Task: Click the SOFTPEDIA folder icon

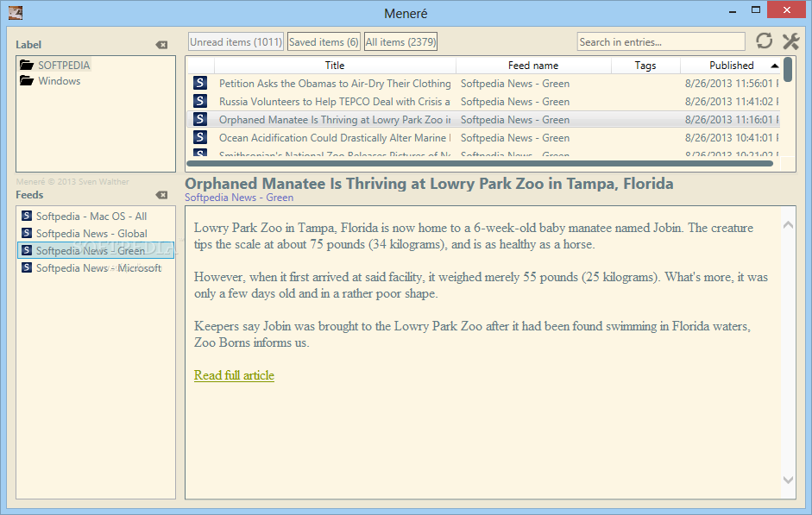Action: (27, 65)
